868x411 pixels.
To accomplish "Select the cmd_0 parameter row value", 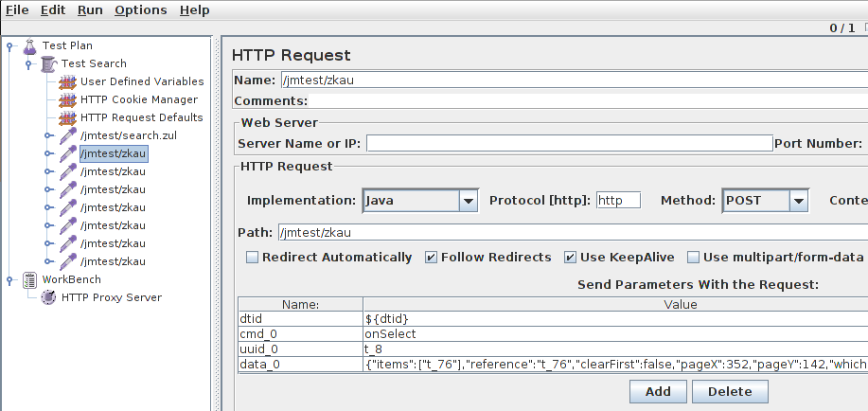I will [568, 334].
